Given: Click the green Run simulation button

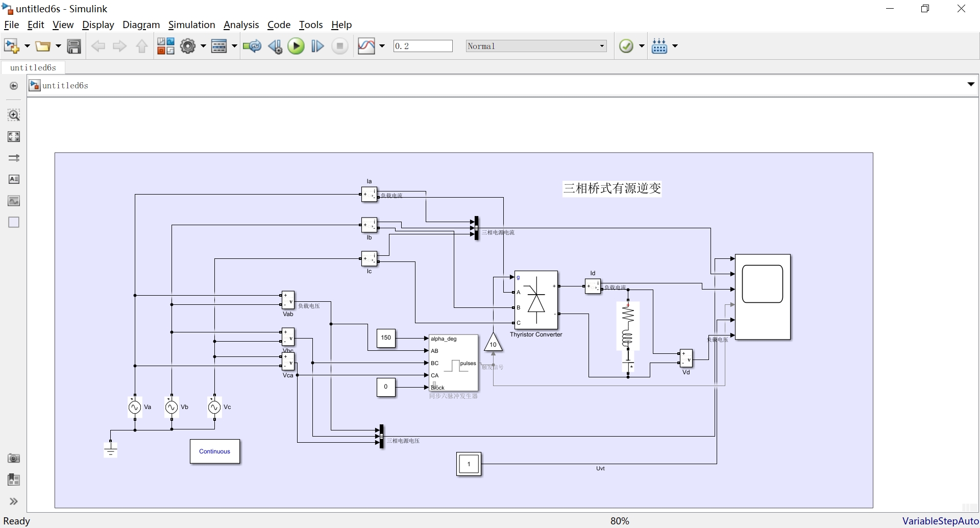Looking at the screenshot, I should pyautogui.click(x=296, y=46).
